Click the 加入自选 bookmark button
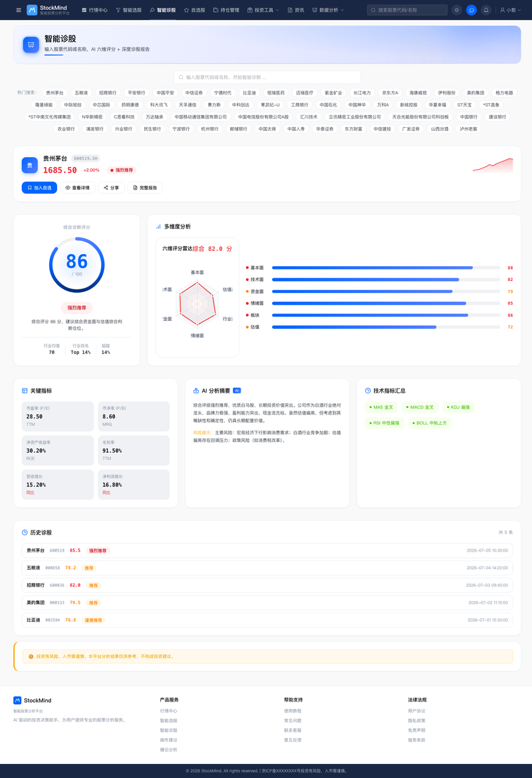This screenshot has height=778, width=532. tap(39, 188)
